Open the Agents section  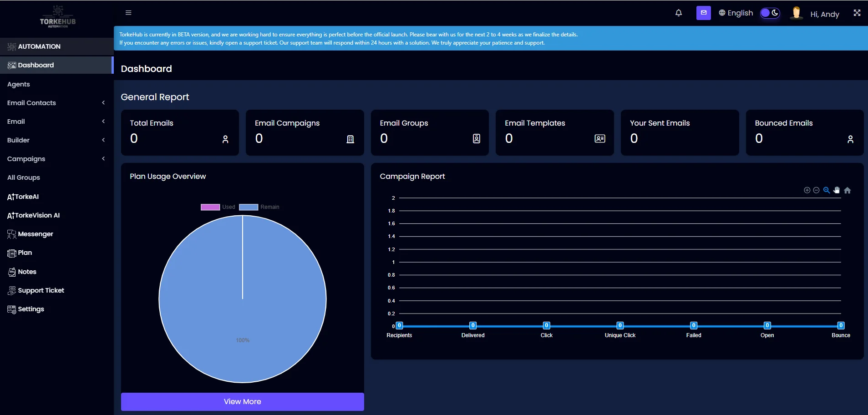tap(19, 84)
